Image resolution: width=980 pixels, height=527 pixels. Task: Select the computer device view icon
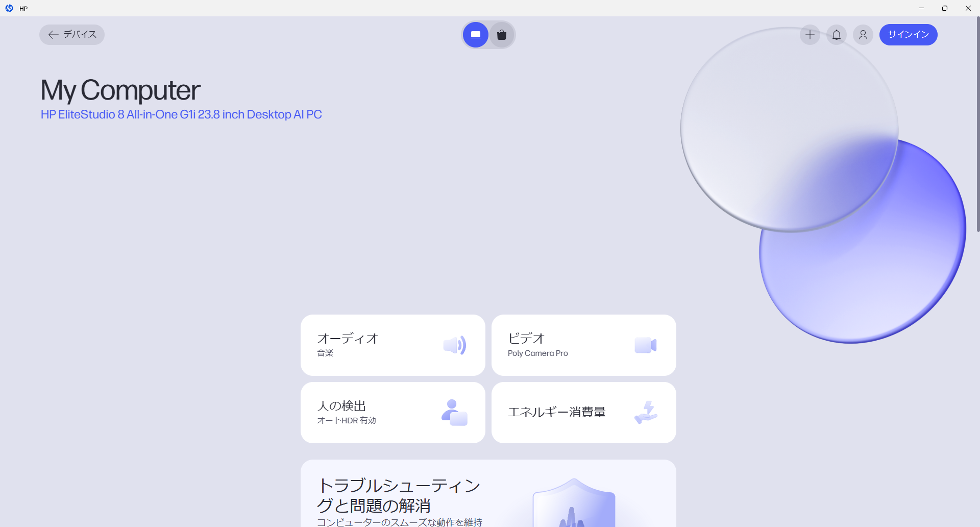[x=476, y=35]
